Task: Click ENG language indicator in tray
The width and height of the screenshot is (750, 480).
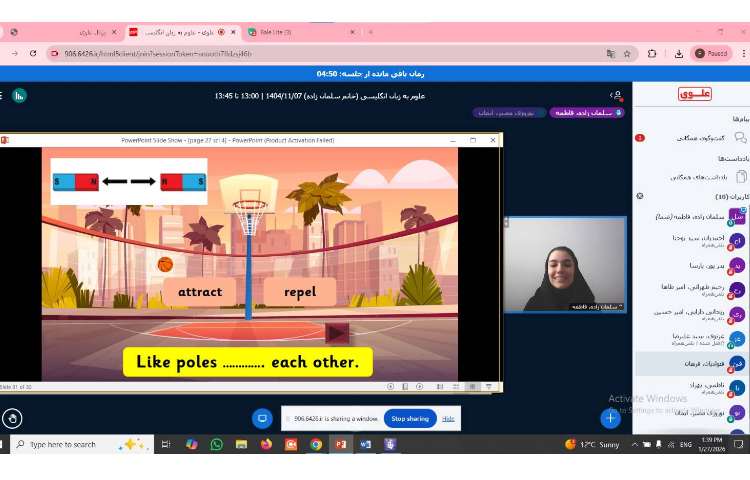Action: [686, 445]
